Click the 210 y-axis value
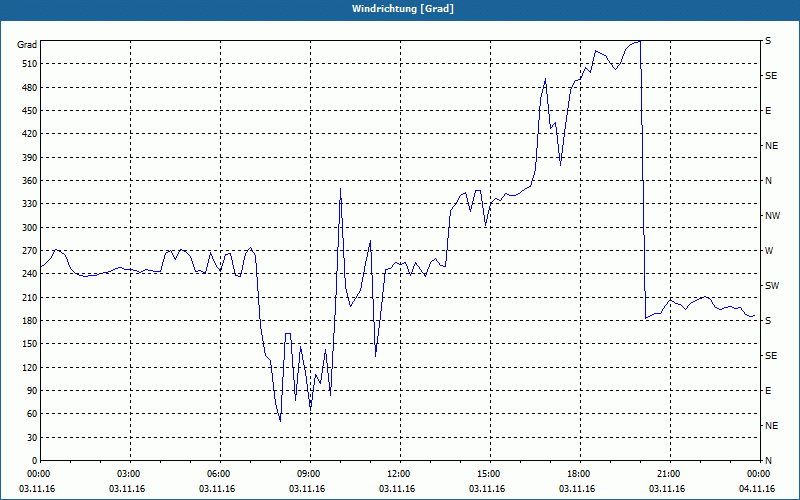Image resolution: width=800 pixels, height=500 pixels. click(30, 297)
